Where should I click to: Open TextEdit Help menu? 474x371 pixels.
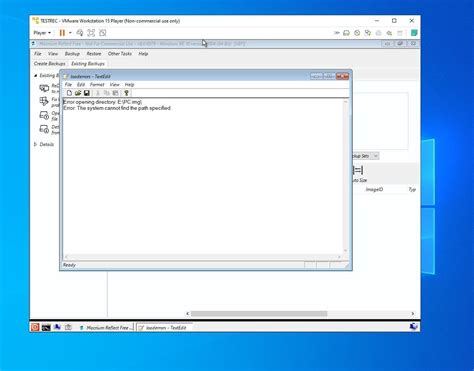[x=129, y=85]
